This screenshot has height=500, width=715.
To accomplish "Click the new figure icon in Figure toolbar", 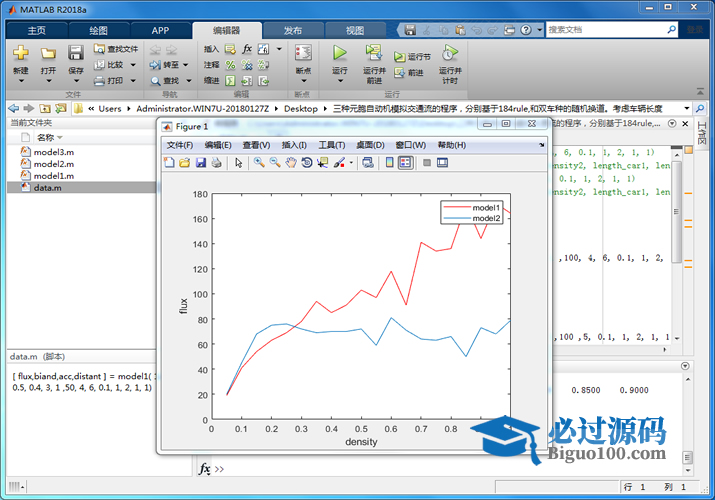I will [x=169, y=162].
